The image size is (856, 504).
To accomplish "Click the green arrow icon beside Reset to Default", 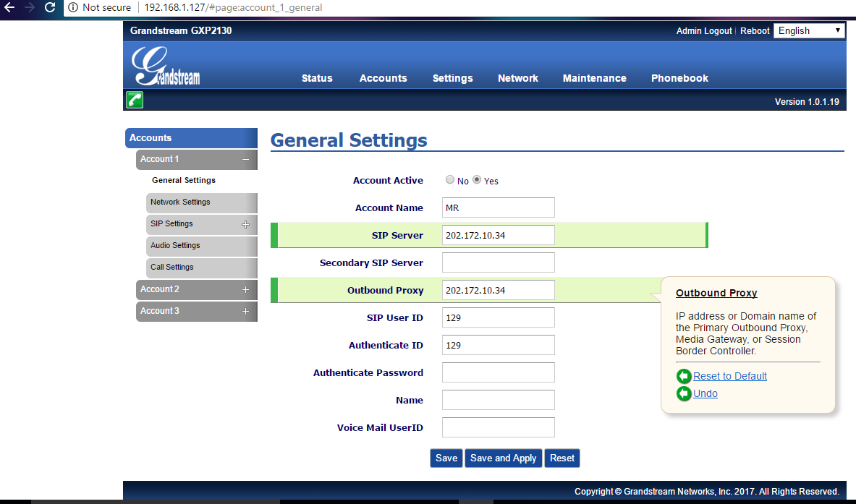I will coord(684,376).
